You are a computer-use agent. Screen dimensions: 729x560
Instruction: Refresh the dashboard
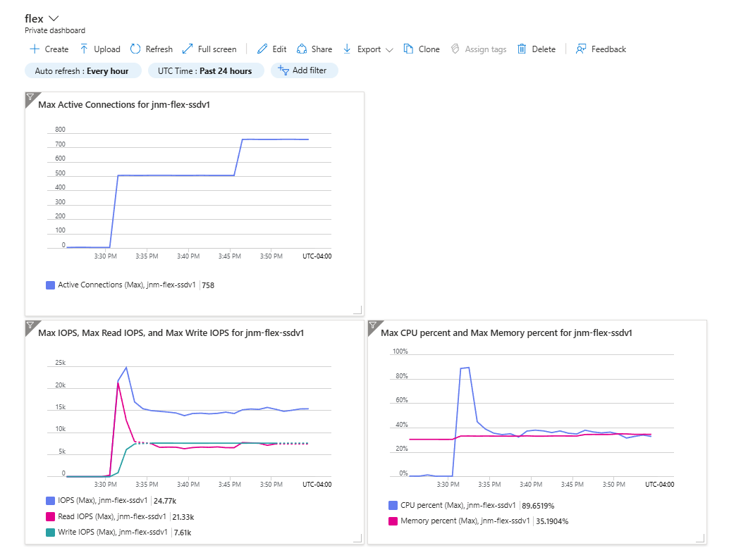click(151, 49)
